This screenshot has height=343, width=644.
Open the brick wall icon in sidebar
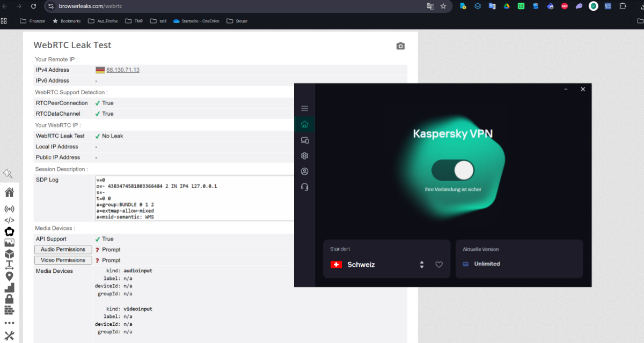(x=9, y=310)
